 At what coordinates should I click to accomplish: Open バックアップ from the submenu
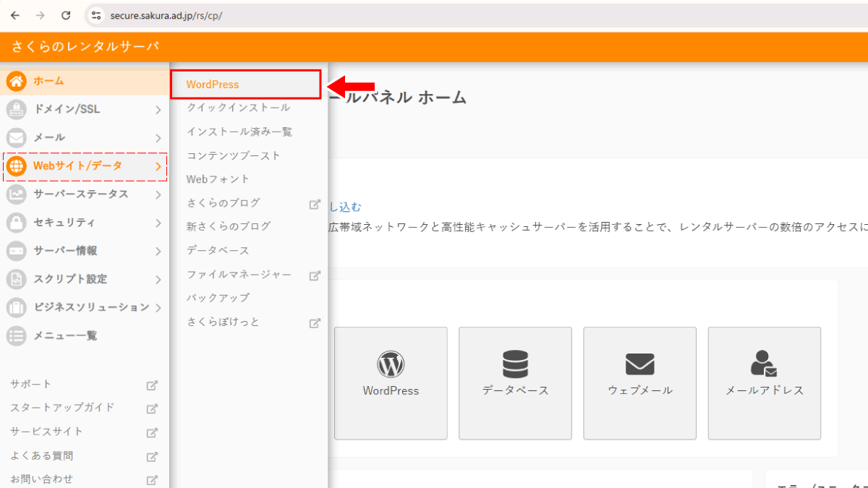pos(218,298)
